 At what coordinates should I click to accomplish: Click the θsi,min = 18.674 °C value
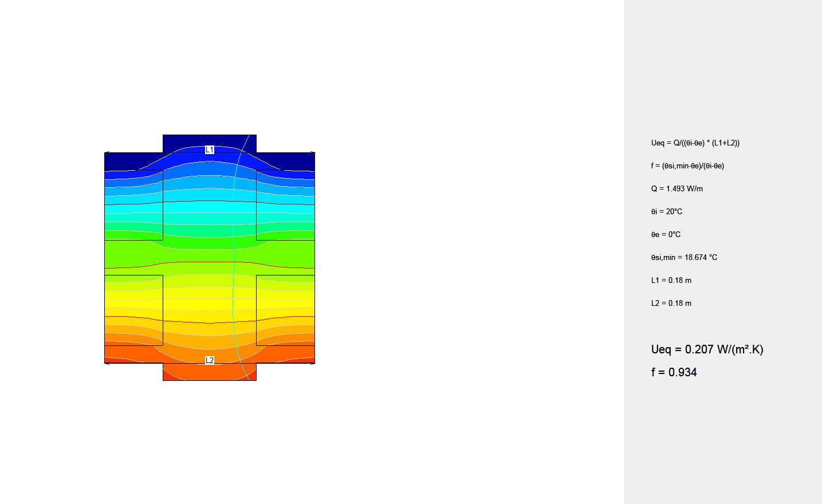(684, 257)
